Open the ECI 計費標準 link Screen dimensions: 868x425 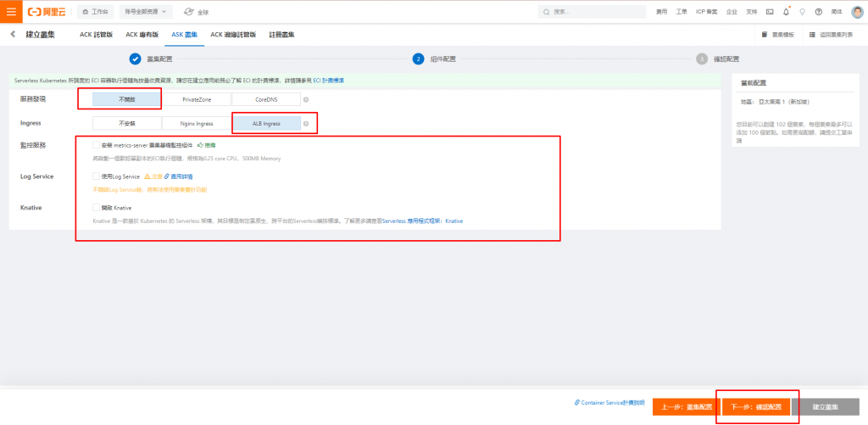click(329, 81)
